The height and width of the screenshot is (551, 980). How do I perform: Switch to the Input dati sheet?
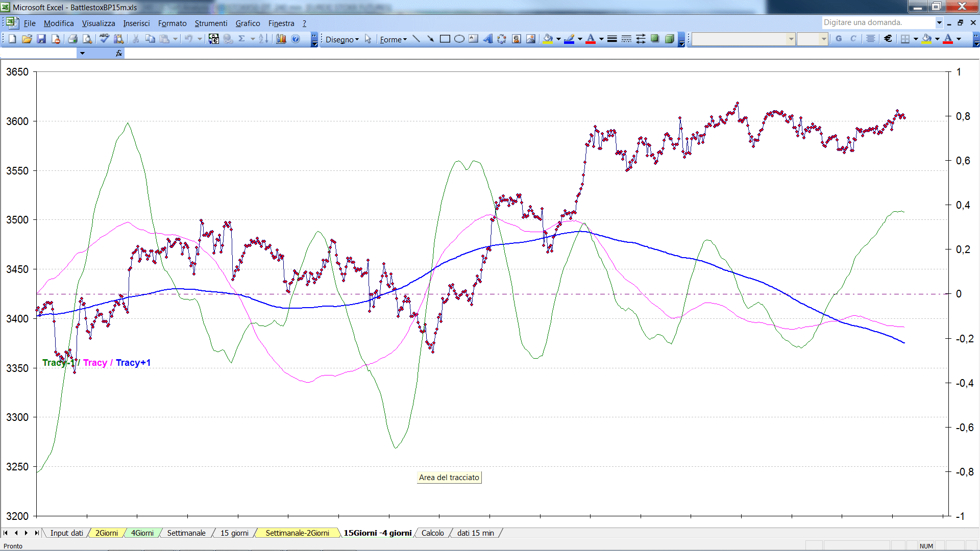point(66,533)
